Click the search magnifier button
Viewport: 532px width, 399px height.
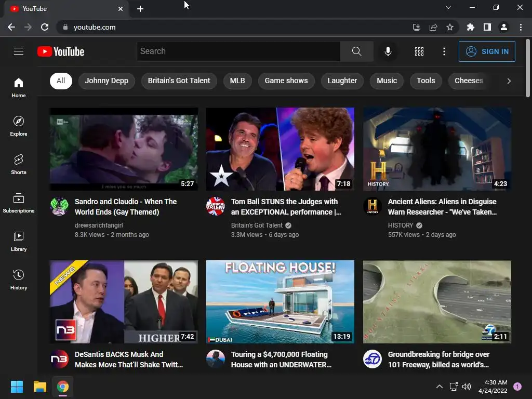click(356, 51)
